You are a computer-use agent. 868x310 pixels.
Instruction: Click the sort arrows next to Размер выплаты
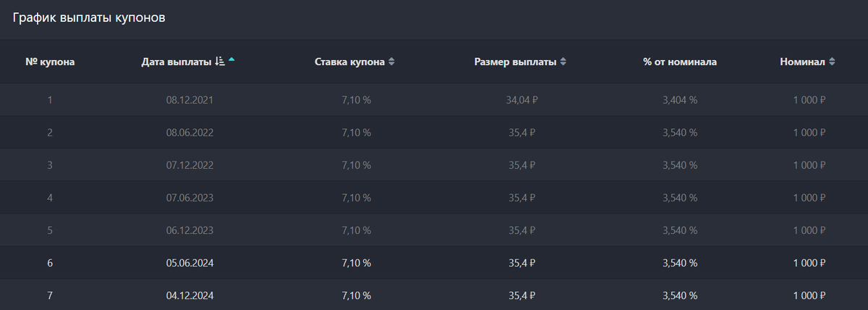tap(563, 62)
